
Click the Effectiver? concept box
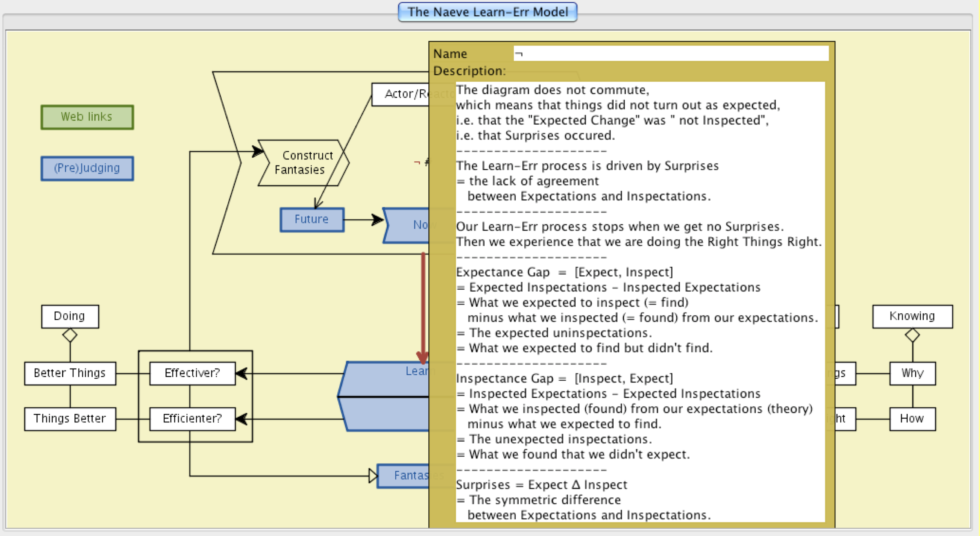pos(192,373)
